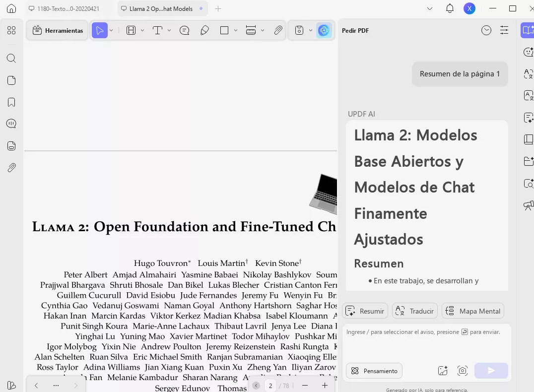Open AI chat settings sliders icon
Image resolution: width=534 pixels, height=392 pixels.
tap(504, 30)
